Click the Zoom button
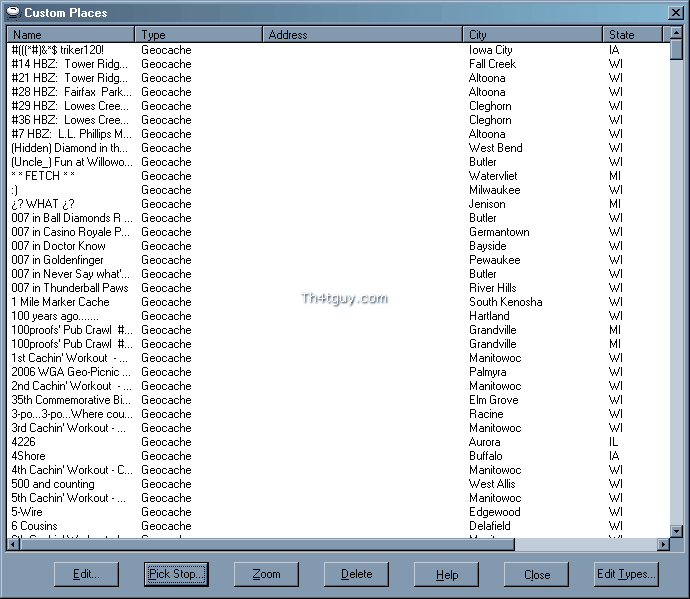This screenshot has width=690, height=599. [x=266, y=574]
